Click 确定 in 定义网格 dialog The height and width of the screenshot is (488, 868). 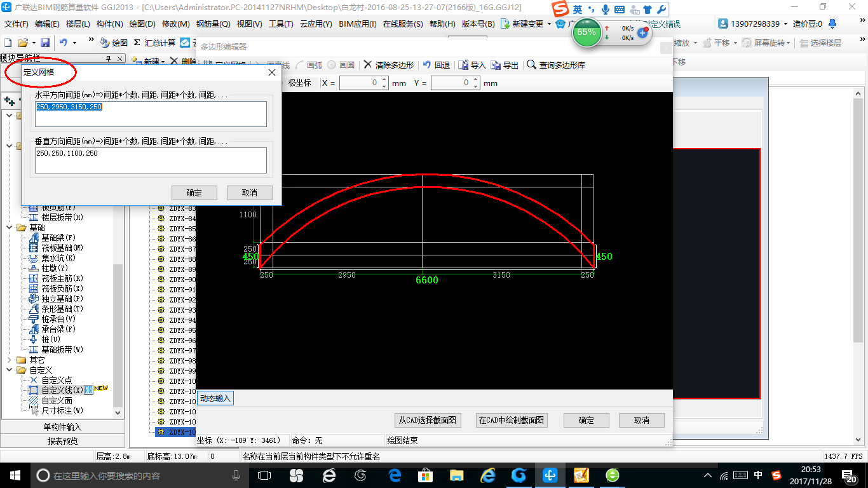[x=194, y=193]
